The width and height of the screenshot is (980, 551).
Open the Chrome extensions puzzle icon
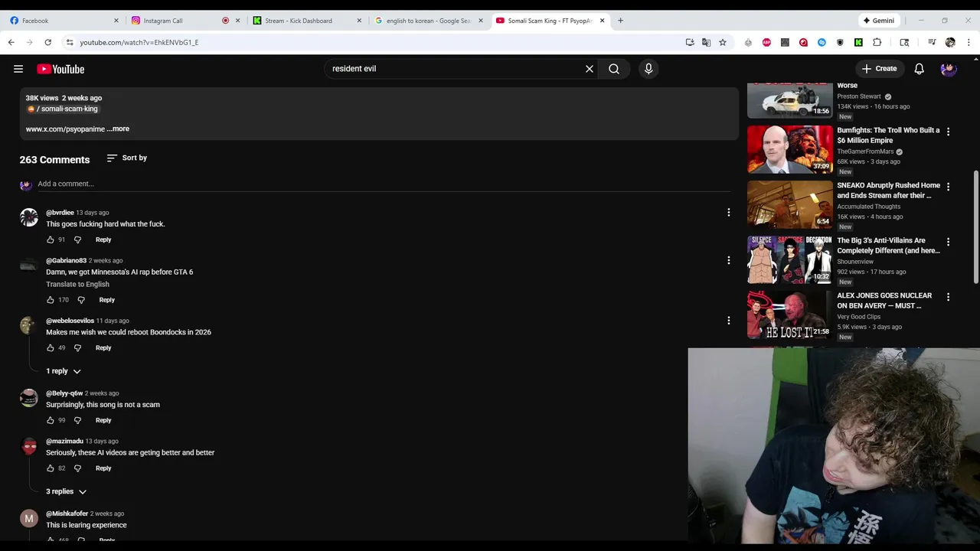coord(877,42)
